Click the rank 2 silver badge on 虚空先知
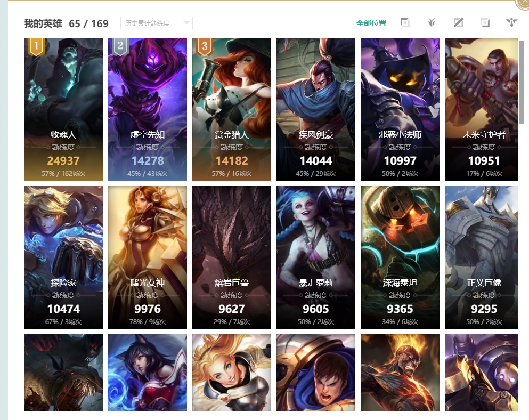This screenshot has height=420, width=529. pyautogui.click(x=120, y=46)
